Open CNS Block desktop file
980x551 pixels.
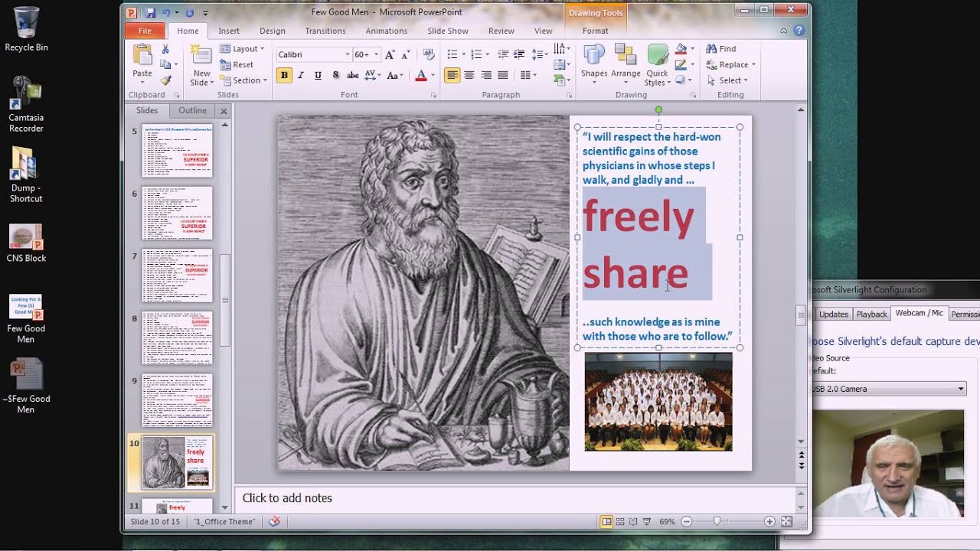[26, 243]
